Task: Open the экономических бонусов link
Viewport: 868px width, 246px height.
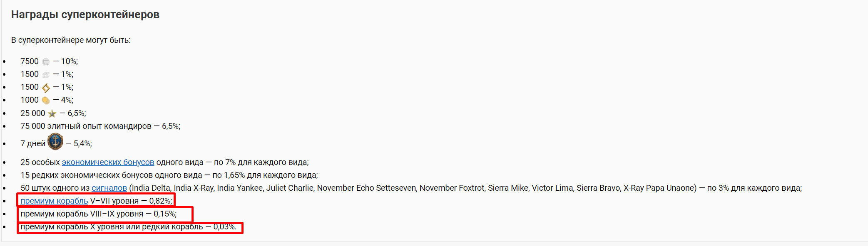Action: (108, 162)
